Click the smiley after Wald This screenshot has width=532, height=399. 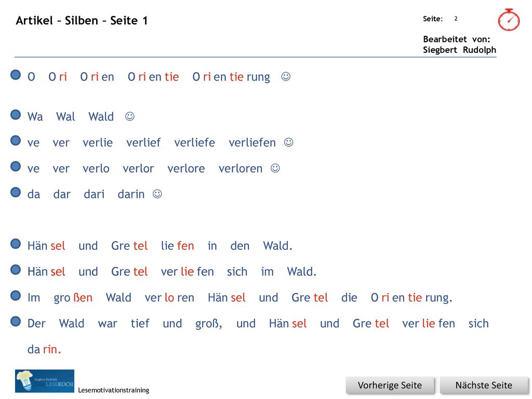pyautogui.click(x=129, y=116)
